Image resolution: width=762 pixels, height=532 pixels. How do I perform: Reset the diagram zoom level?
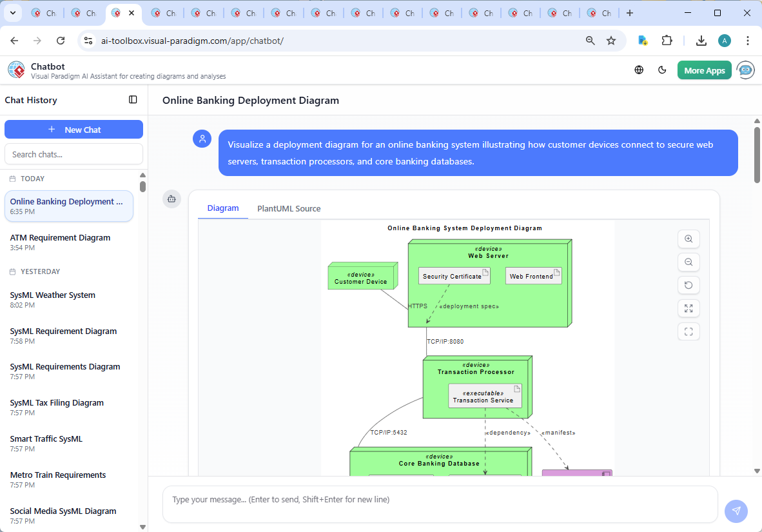pyautogui.click(x=689, y=285)
